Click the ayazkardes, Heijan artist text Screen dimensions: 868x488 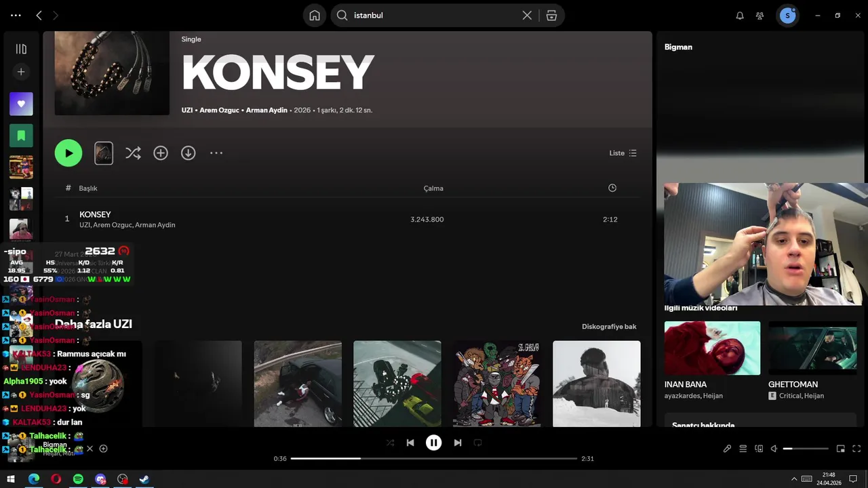(694, 396)
